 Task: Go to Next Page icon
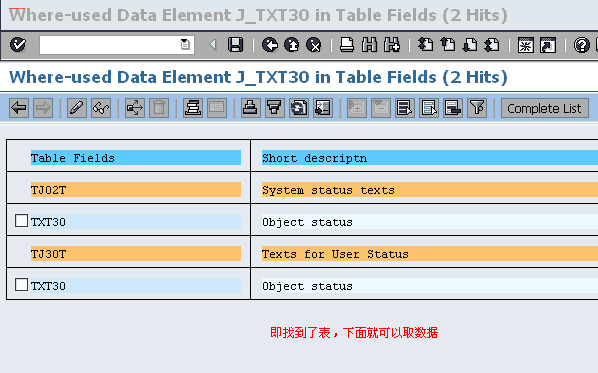click(470, 45)
